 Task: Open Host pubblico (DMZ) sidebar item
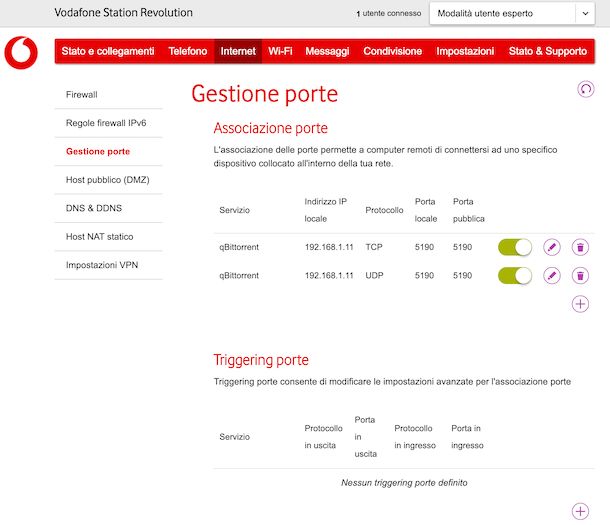[x=109, y=180]
